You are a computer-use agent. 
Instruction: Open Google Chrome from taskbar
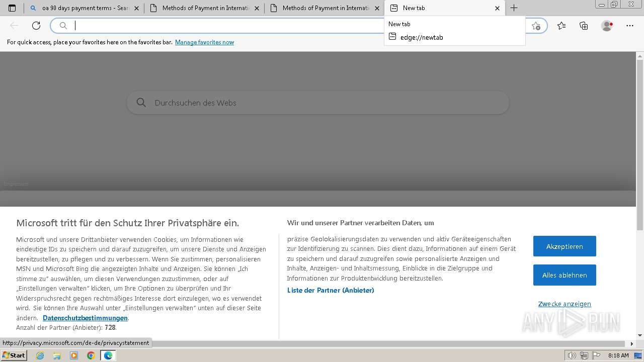[91, 355]
